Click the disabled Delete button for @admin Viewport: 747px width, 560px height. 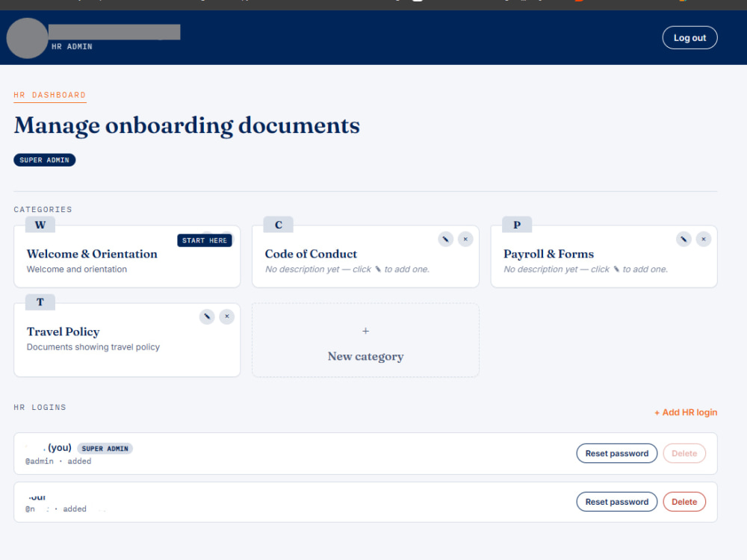tap(684, 453)
